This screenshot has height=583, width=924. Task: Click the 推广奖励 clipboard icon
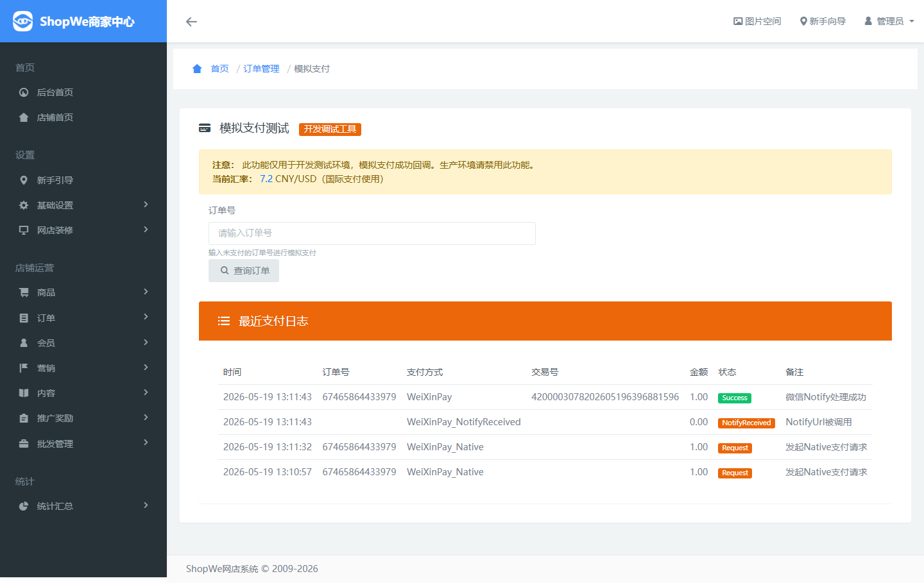pyautogui.click(x=24, y=418)
